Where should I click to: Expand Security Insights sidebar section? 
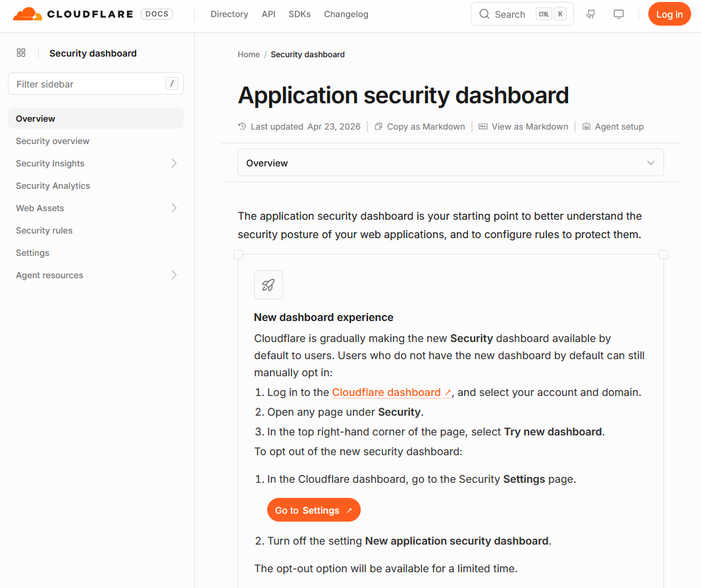[174, 163]
